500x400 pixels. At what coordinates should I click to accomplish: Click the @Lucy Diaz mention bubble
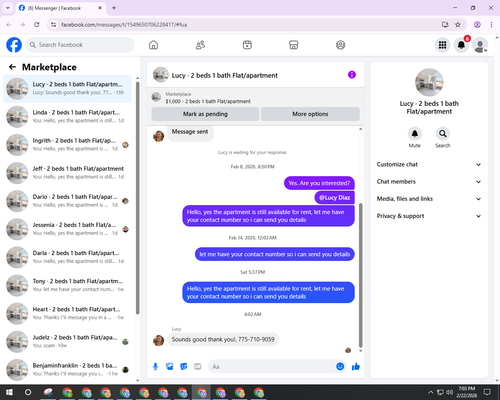coord(335,198)
